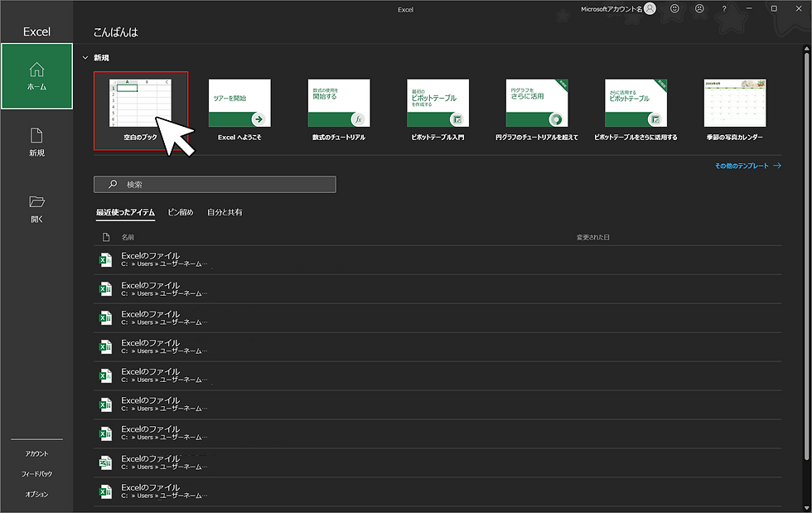
Task: Open the Excel へようこそ tour template
Action: pyautogui.click(x=239, y=110)
